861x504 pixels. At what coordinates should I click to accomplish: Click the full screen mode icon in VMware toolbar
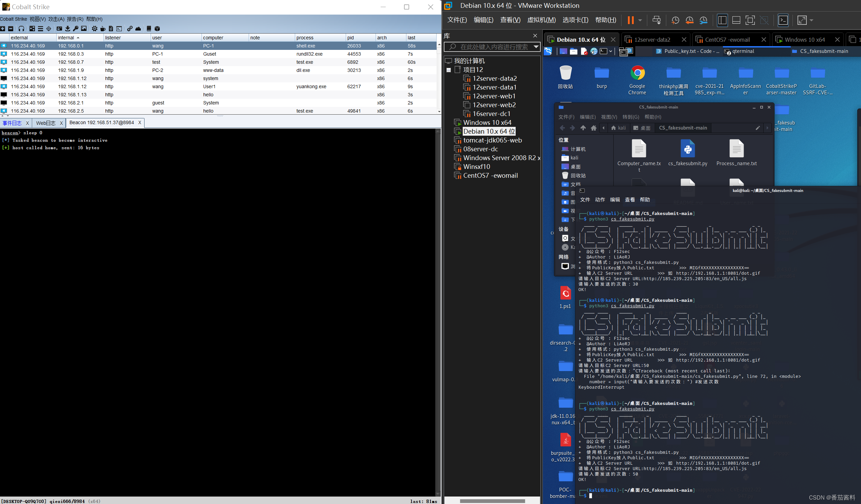[x=750, y=20]
